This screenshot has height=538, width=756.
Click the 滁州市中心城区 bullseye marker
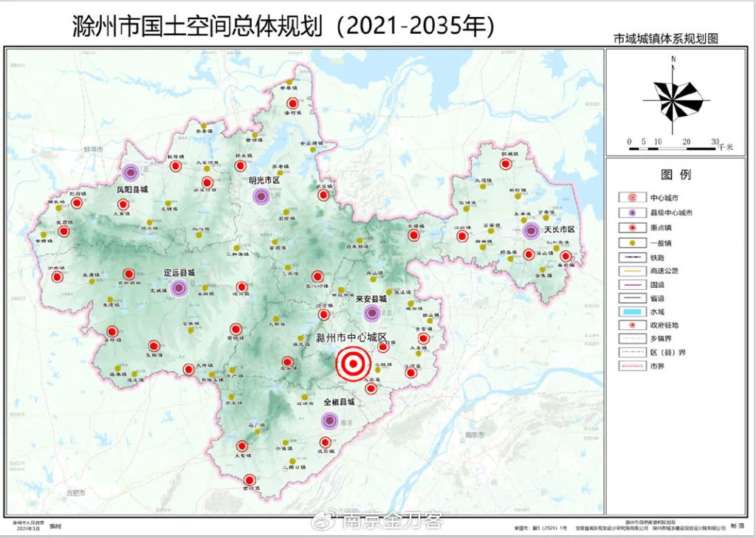(x=352, y=364)
